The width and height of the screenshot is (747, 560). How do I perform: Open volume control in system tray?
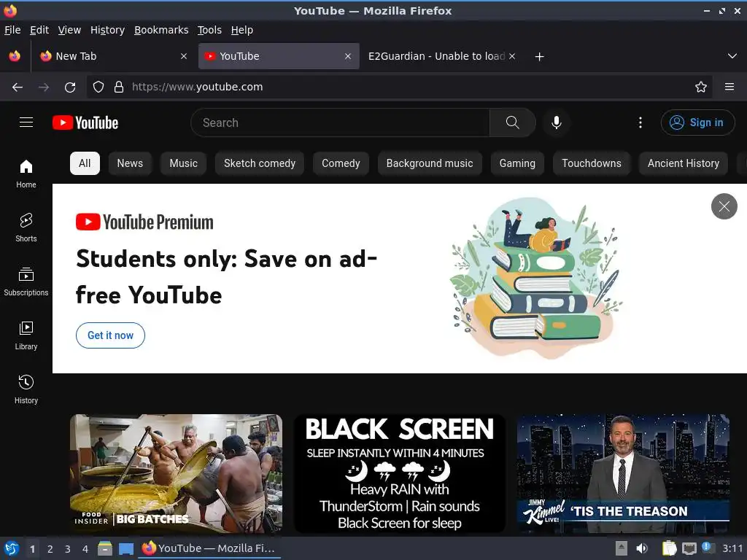point(642,548)
